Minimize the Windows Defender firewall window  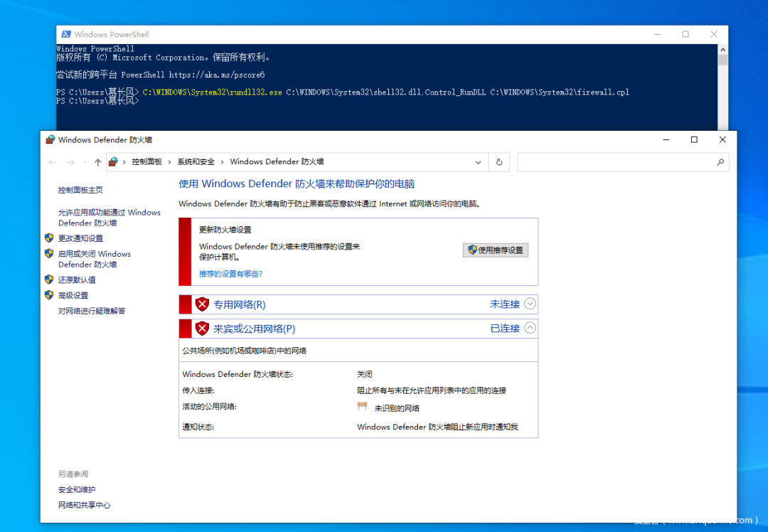(x=666, y=139)
